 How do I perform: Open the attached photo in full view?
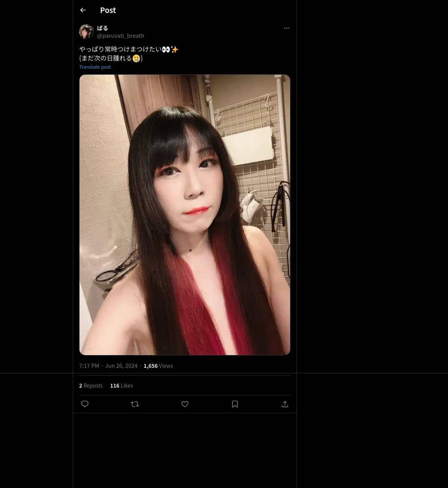point(185,215)
